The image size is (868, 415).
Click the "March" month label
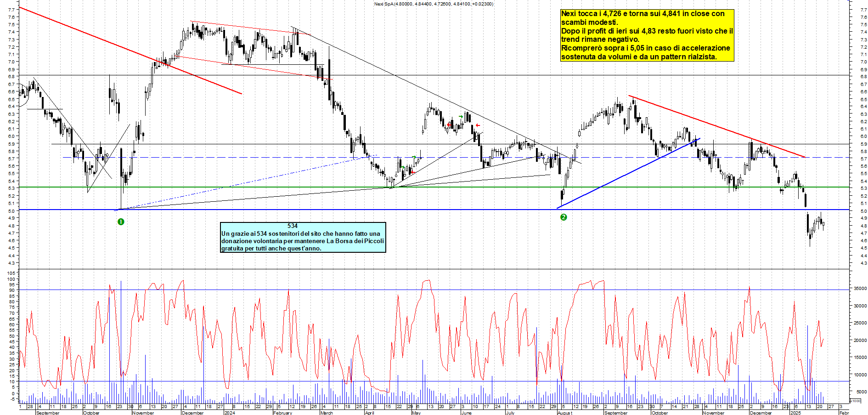point(327,413)
